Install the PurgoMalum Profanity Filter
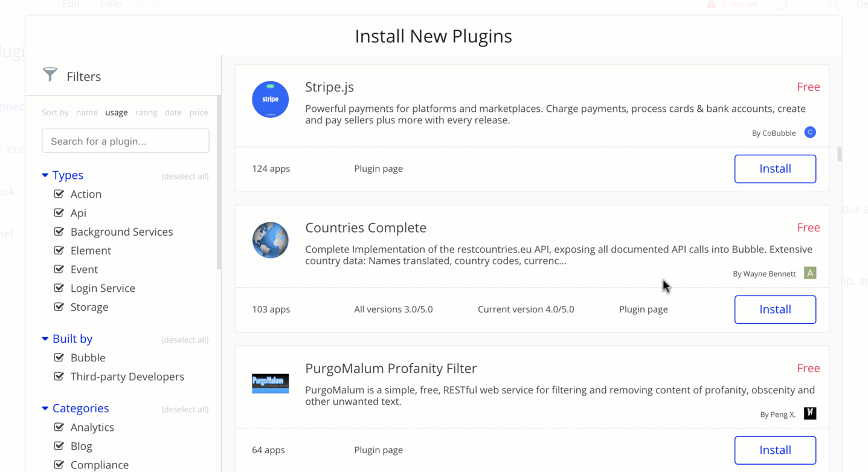Image resolution: width=868 pixels, height=472 pixels. 775,450
